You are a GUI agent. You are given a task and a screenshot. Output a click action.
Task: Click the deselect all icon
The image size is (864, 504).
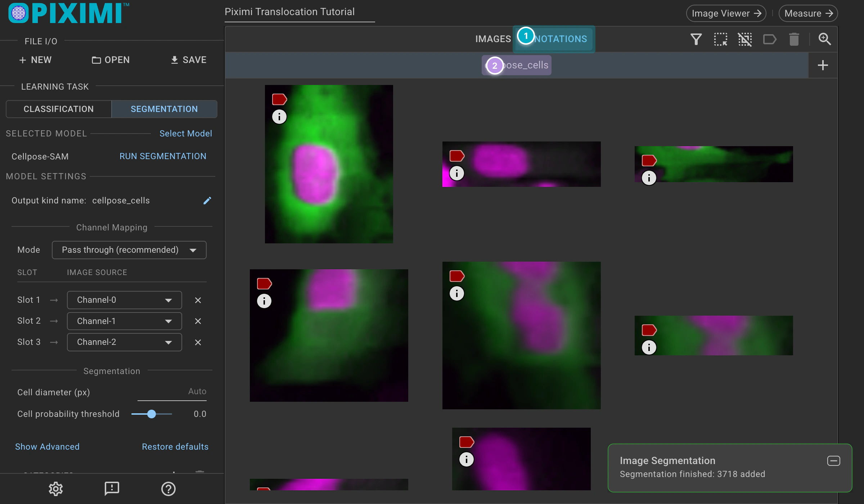pyautogui.click(x=745, y=39)
